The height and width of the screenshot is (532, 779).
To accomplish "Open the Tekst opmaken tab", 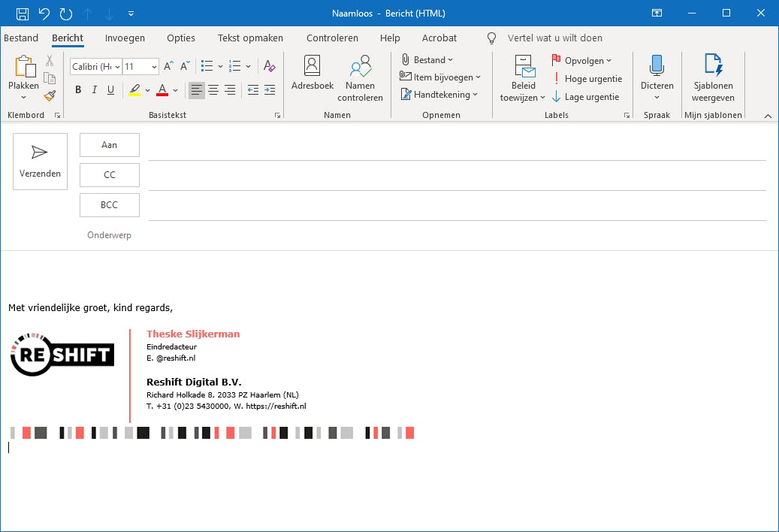I will (250, 38).
